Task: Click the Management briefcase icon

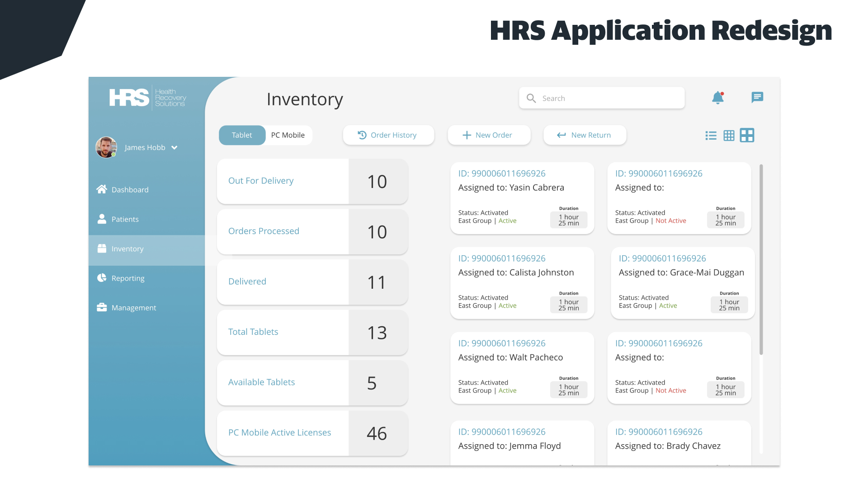Action: tap(101, 307)
